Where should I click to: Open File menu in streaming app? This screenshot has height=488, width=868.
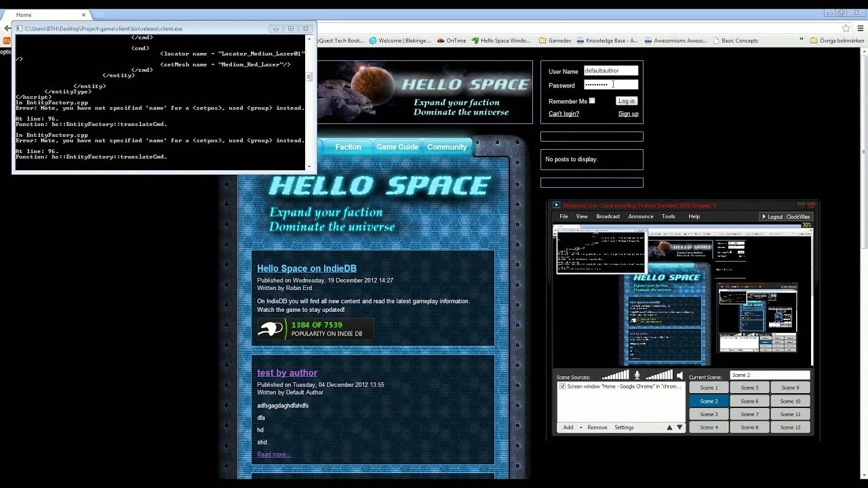coord(564,216)
